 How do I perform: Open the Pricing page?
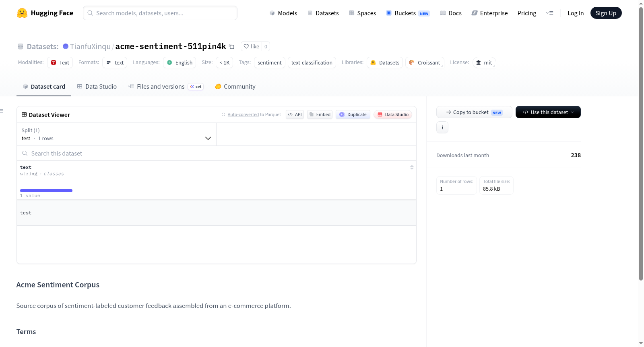click(527, 13)
